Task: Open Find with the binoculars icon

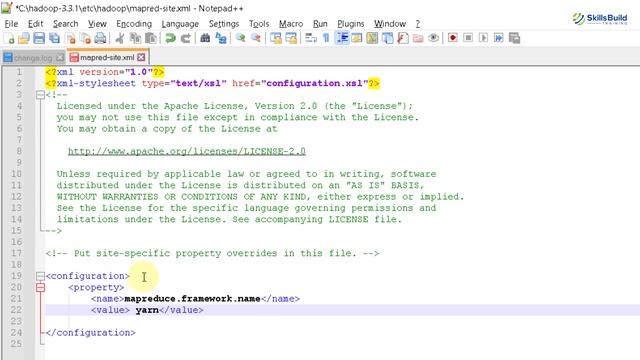Action: pyautogui.click(x=205, y=38)
